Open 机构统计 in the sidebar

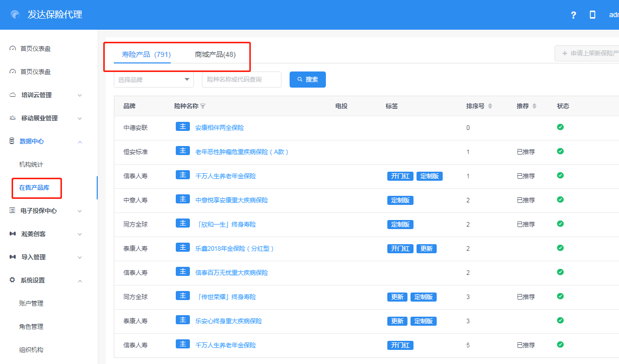tap(31, 165)
